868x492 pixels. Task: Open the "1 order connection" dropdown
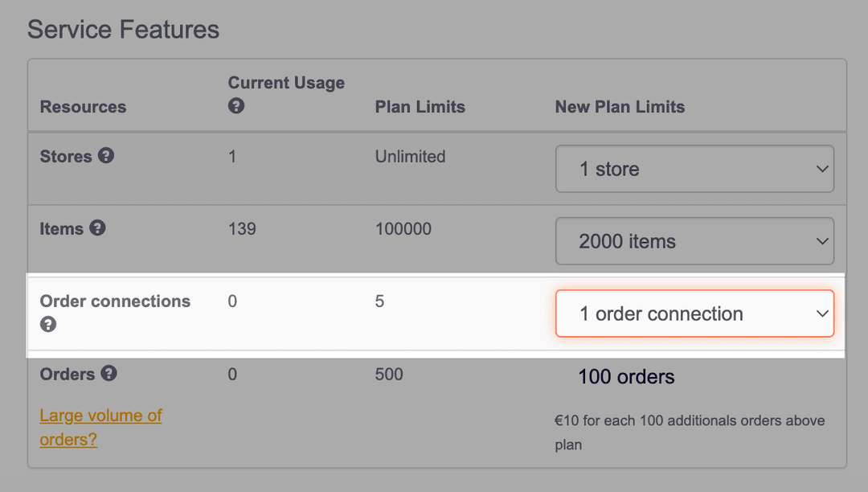click(x=694, y=314)
